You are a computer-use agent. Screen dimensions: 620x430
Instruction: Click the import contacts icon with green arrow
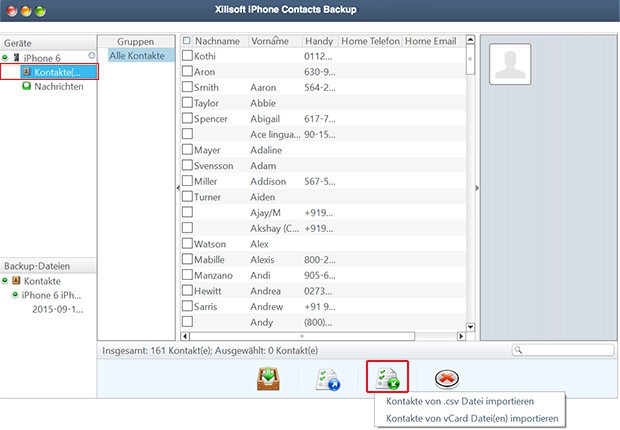[387, 378]
